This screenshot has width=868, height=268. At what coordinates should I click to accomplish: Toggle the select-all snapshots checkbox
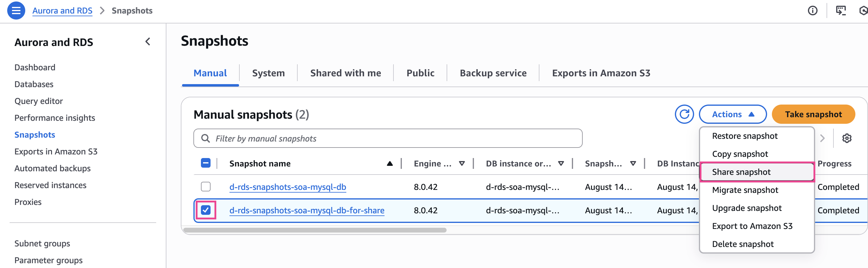pos(205,163)
